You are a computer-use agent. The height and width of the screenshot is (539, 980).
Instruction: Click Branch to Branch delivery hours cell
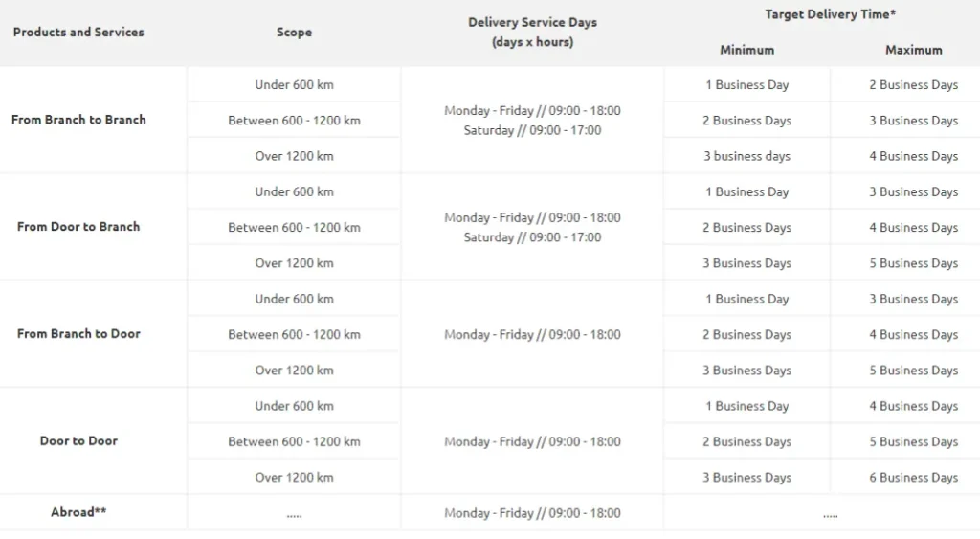tap(532, 121)
